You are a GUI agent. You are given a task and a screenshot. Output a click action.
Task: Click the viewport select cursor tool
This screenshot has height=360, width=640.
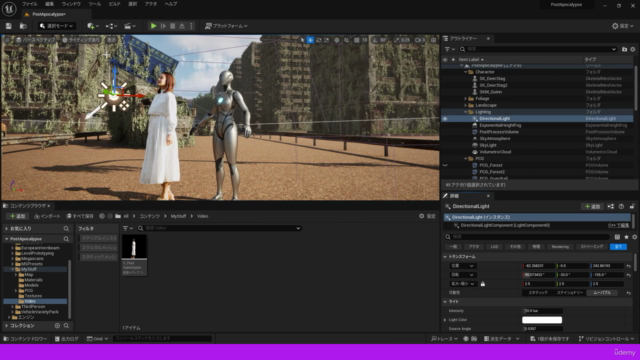[302, 40]
